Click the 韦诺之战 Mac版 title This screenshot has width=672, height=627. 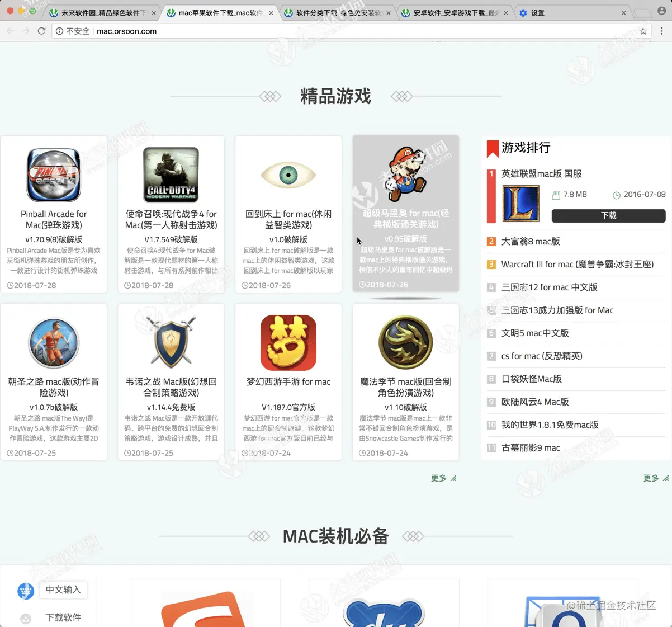pyautogui.click(x=171, y=388)
